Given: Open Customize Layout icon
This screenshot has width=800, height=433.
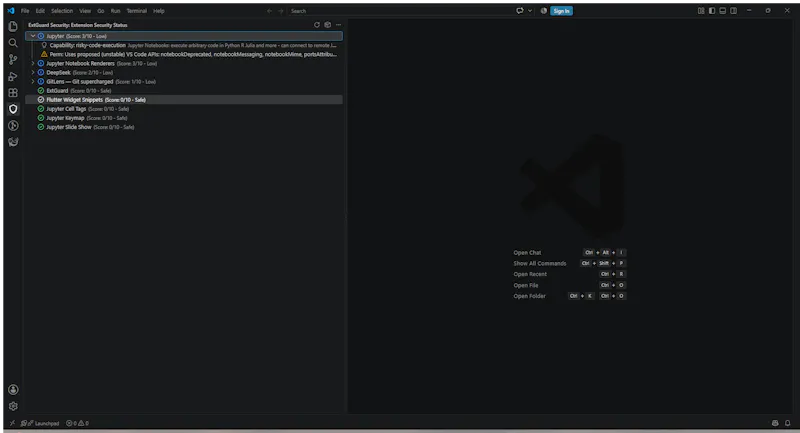Looking at the screenshot, I should 701,11.
